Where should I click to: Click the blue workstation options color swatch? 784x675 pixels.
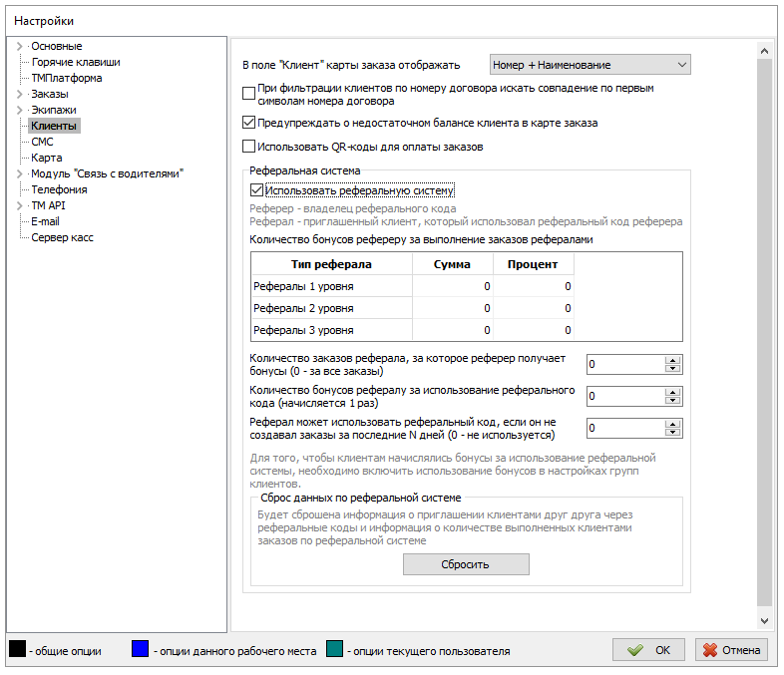click(x=140, y=650)
